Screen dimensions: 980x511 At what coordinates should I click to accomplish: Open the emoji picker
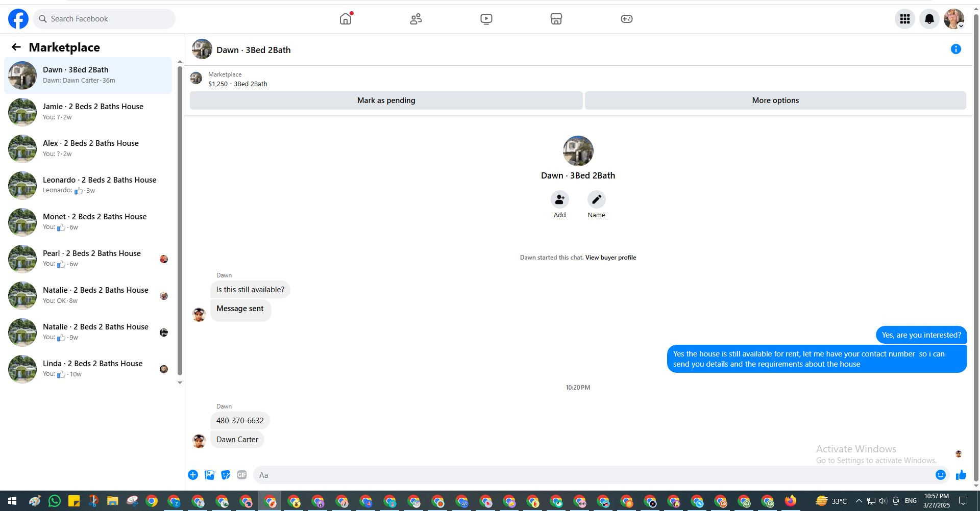941,475
